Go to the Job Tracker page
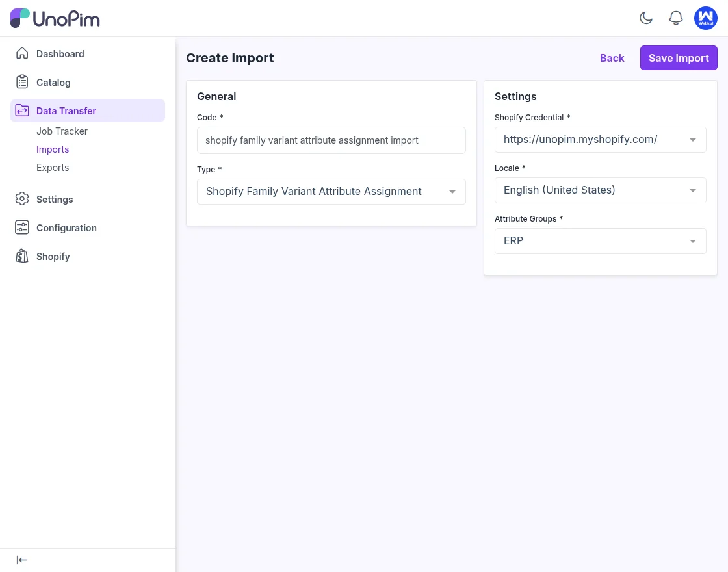This screenshot has width=728, height=572. coord(62,131)
